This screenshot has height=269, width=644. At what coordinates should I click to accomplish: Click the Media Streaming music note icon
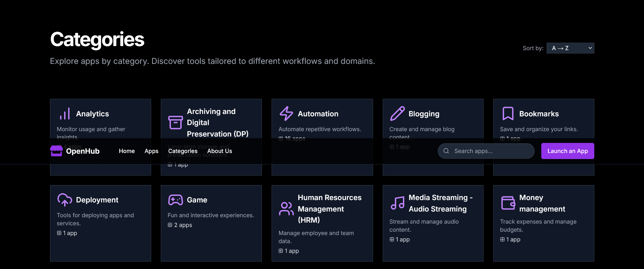[397, 203]
